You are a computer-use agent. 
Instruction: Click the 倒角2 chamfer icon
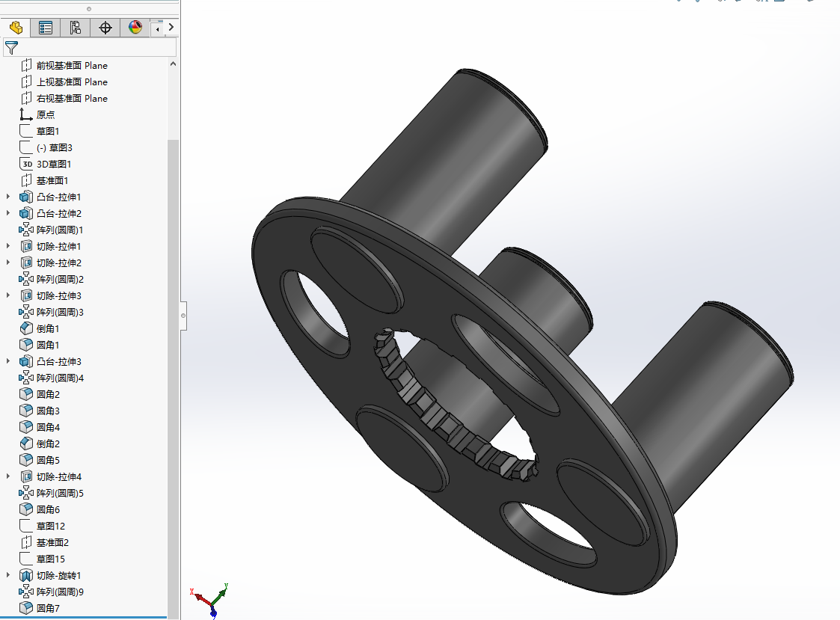[26, 443]
